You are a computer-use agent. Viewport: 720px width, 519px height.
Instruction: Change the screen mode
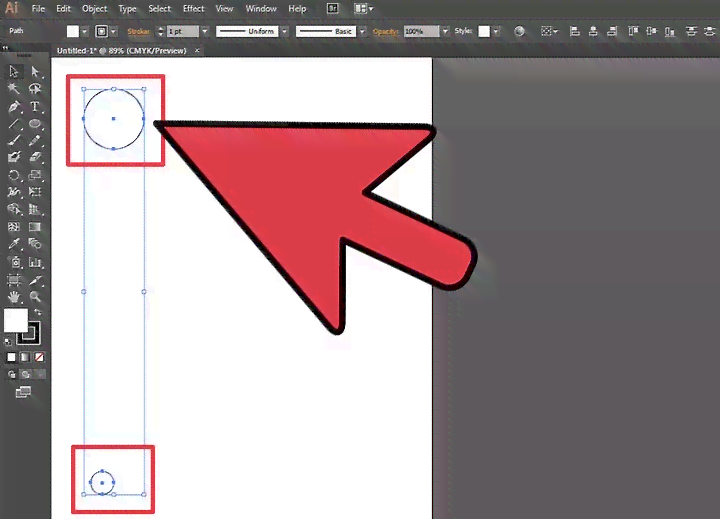tap(23, 392)
